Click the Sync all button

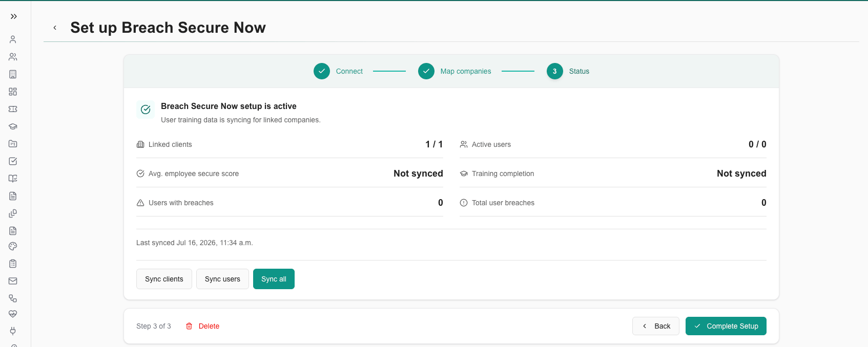pyautogui.click(x=274, y=279)
